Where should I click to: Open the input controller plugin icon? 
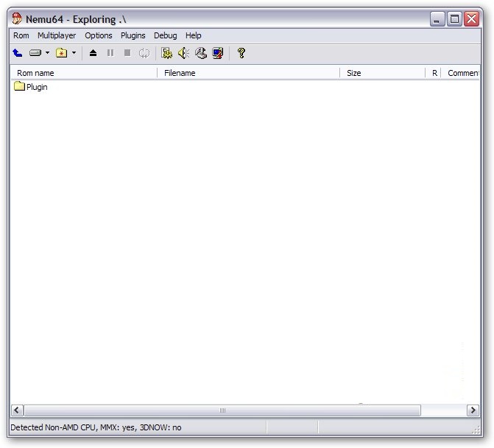(200, 53)
